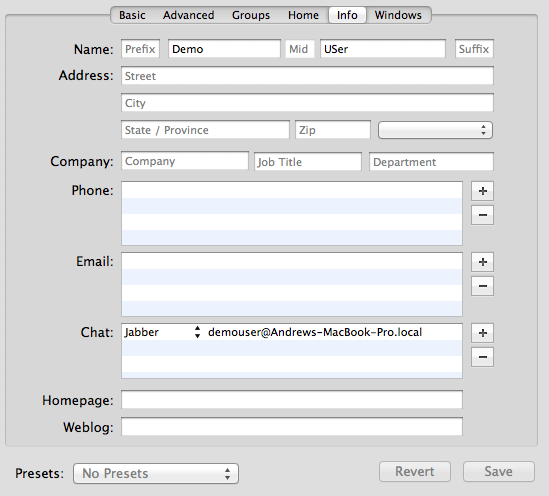Remove the selected chat entry
The image size is (549, 496).
[482, 357]
